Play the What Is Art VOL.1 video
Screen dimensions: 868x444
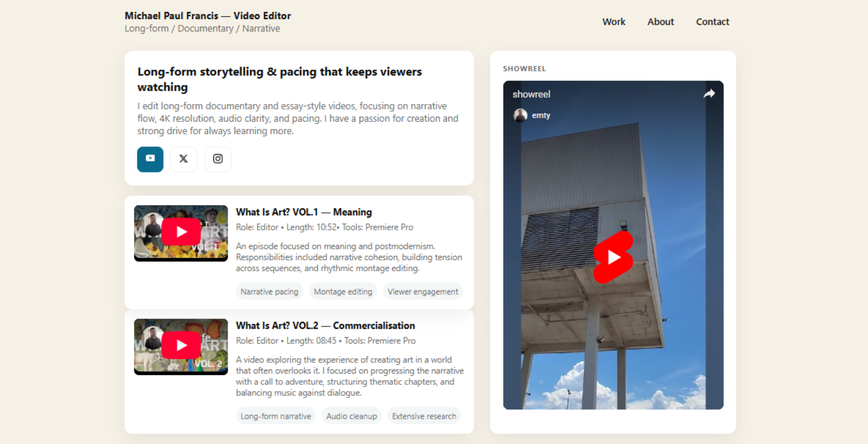181,232
